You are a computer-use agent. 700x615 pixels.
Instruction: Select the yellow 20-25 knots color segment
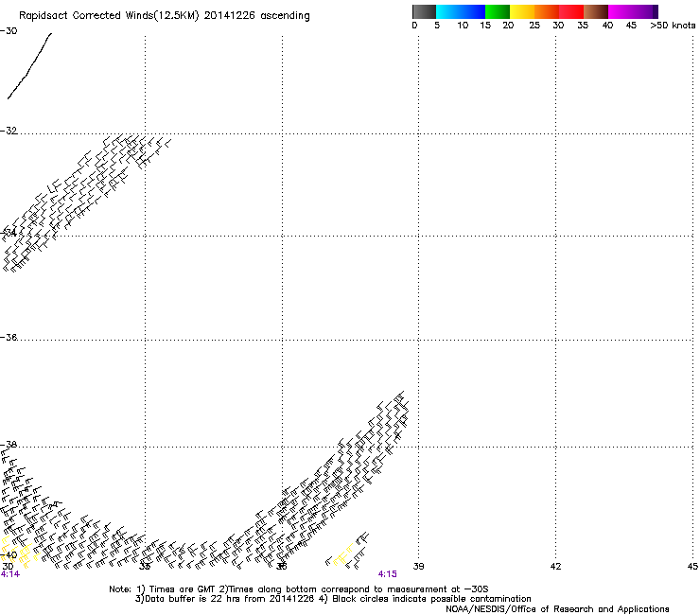[x=522, y=11]
